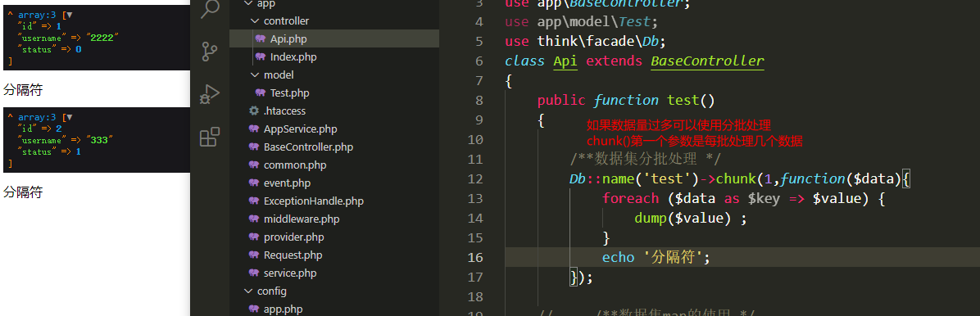The image size is (980, 316).
Task: Place cursor on the echo '分隔符' line
Action: pos(656,257)
